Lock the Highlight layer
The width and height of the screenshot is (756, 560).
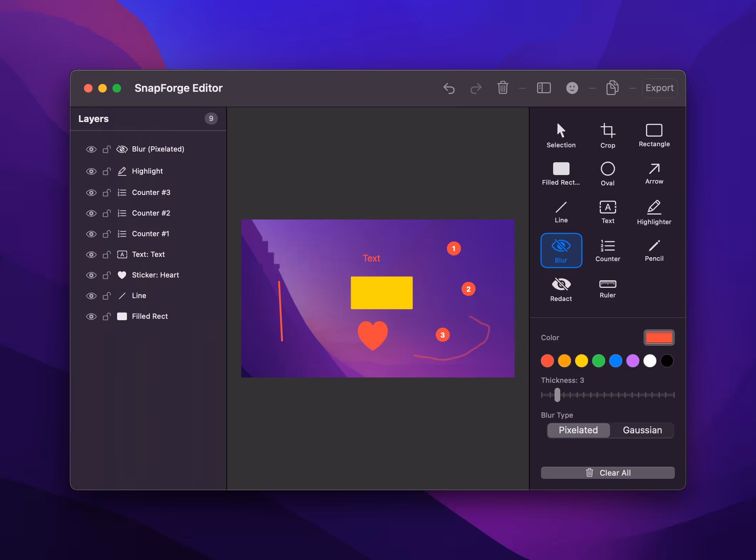pos(107,171)
